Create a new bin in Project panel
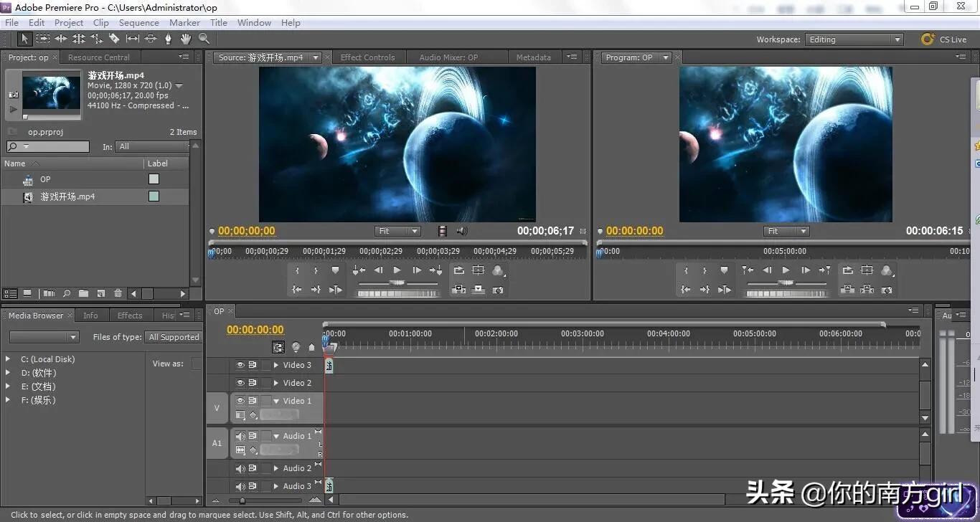Viewport: 980px width, 522px height. pyautogui.click(x=83, y=293)
